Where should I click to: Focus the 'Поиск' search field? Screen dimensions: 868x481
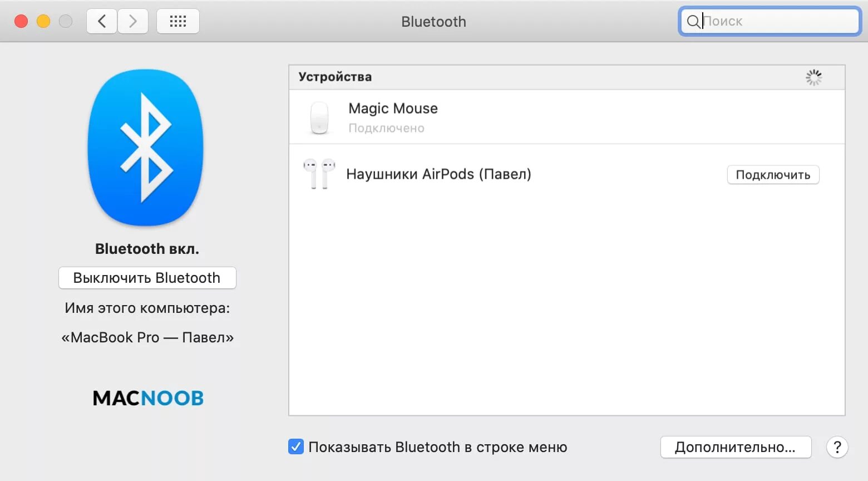tap(770, 22)
